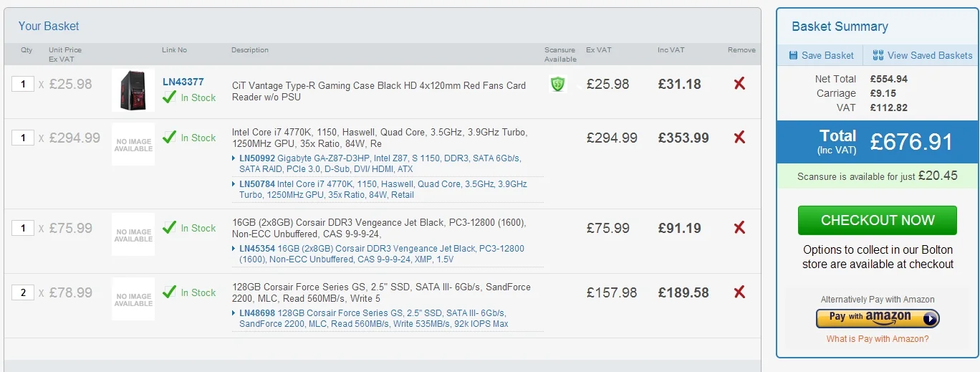The height and width of the screenshot is (372, 980).
Task: Remove the Intel Core i7 4770K item
Action: click(739, 138)
